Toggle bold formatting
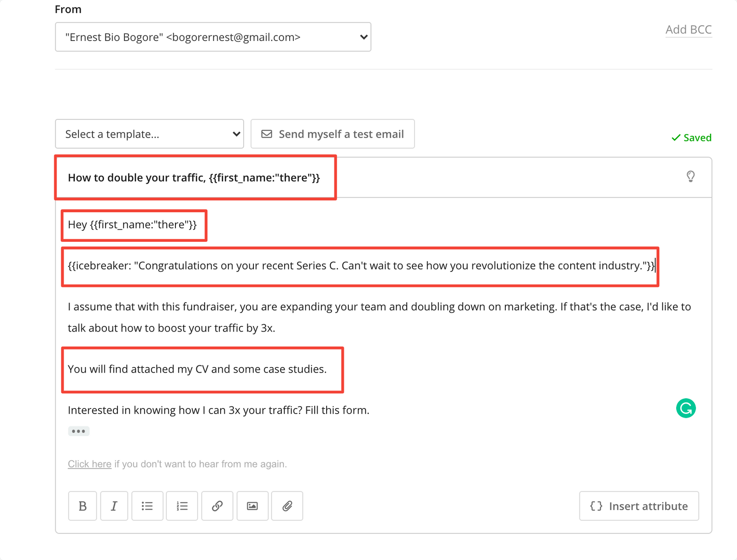 coord(82,506)
